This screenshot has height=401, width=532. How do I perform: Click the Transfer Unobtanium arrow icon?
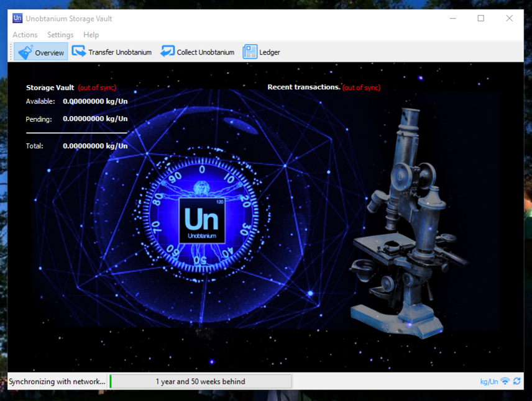pyautogui.click(x=79, y=52)
